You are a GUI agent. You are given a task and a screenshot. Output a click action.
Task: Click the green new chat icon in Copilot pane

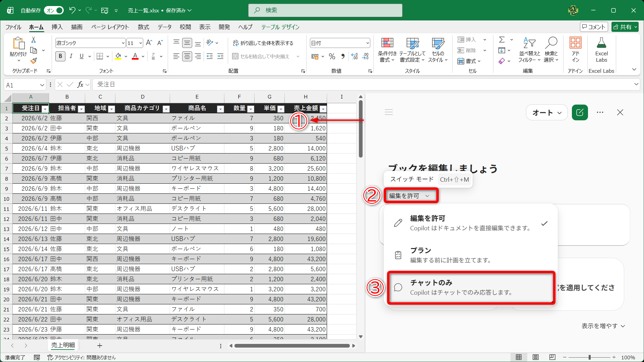(x=580, y=113)
